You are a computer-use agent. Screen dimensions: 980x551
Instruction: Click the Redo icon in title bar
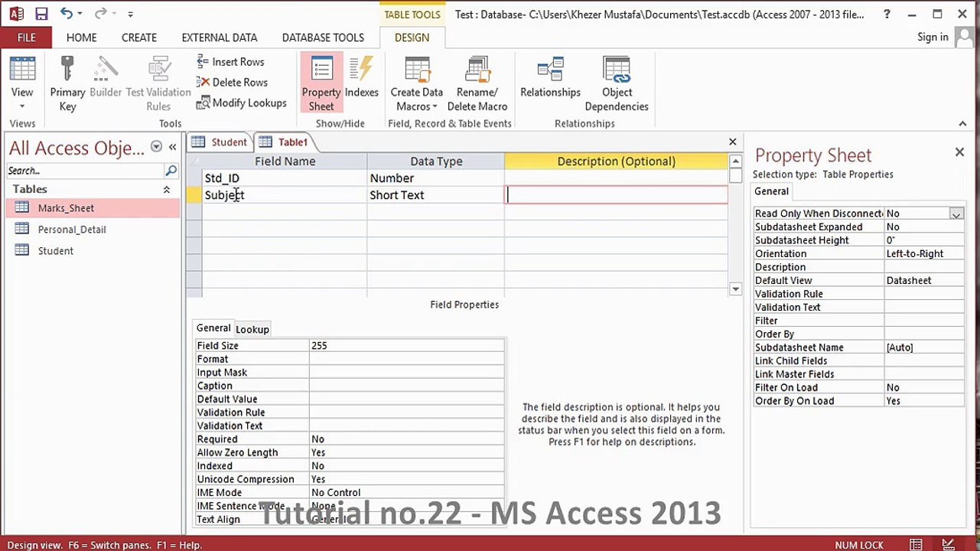pos(101,14)
